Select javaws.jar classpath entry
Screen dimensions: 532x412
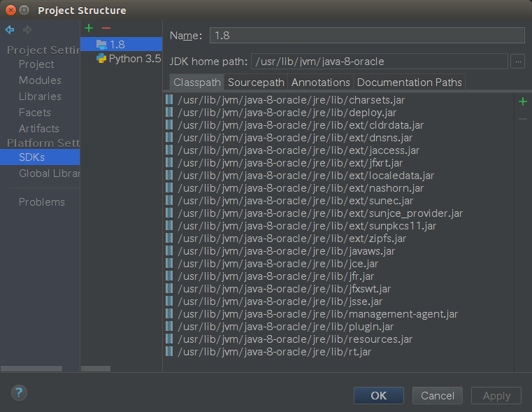point(287,250)
